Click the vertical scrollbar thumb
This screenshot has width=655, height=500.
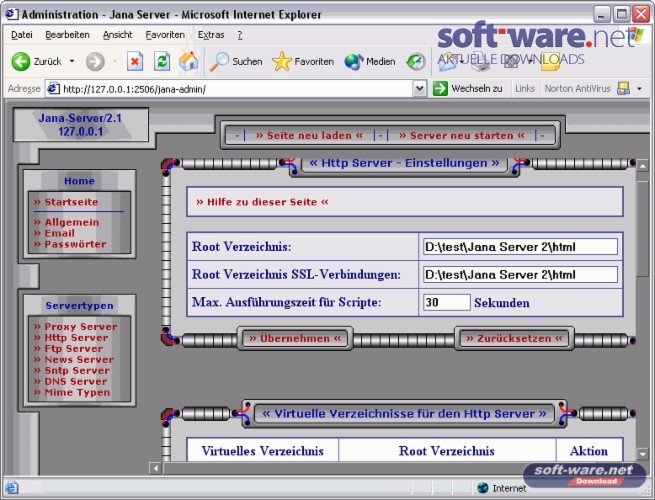pyautogui.click(x=642, y=228)
